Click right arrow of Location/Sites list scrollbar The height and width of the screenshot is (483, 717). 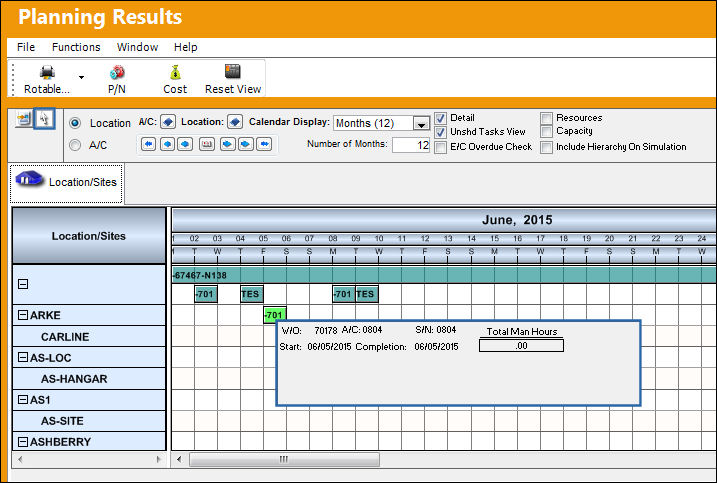159,459
